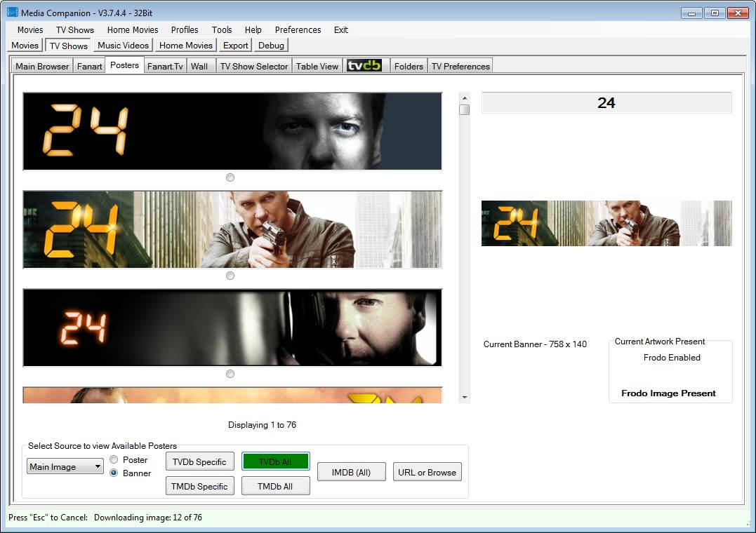
Task: Click the '24' show title field
Action: tap(606, 102)
